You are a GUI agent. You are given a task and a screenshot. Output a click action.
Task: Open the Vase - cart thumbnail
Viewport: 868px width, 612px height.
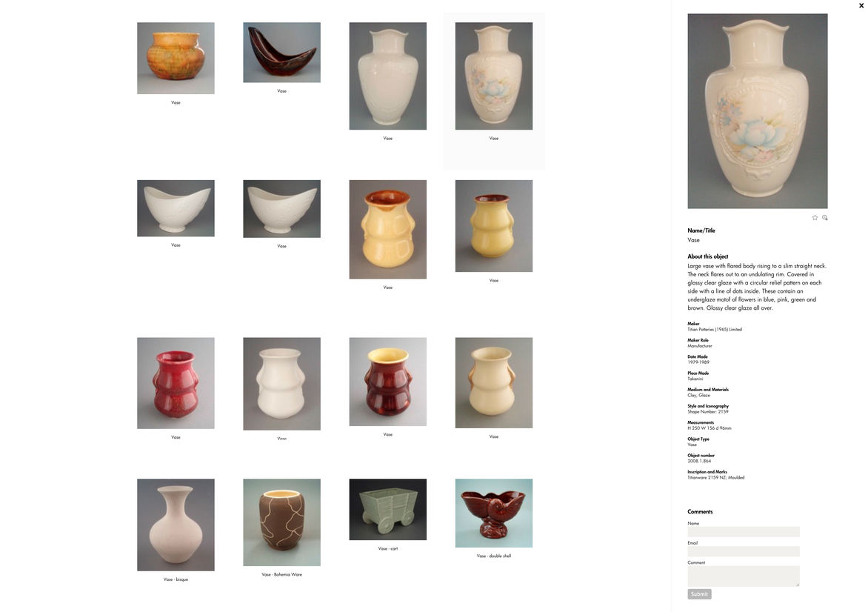(387, 510)
